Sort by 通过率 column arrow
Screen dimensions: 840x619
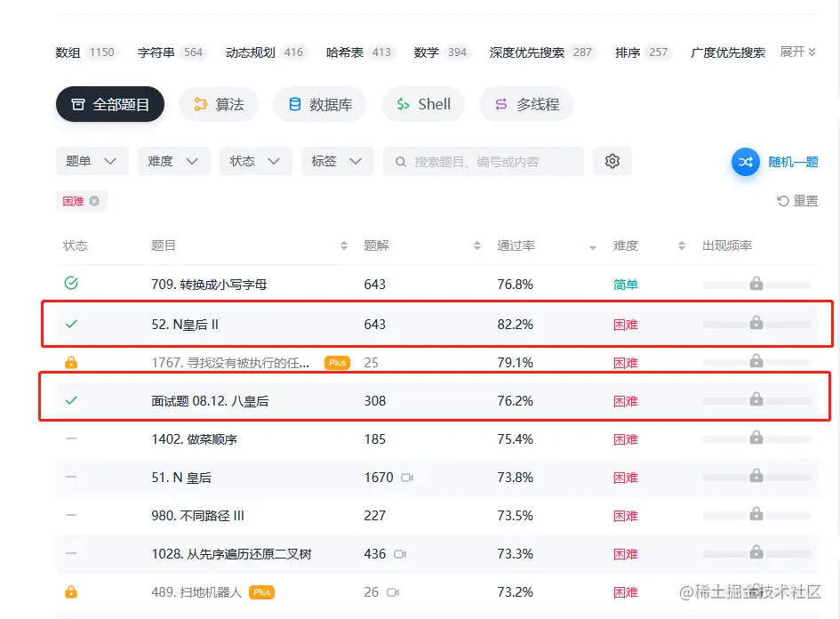tap(593, 247)
